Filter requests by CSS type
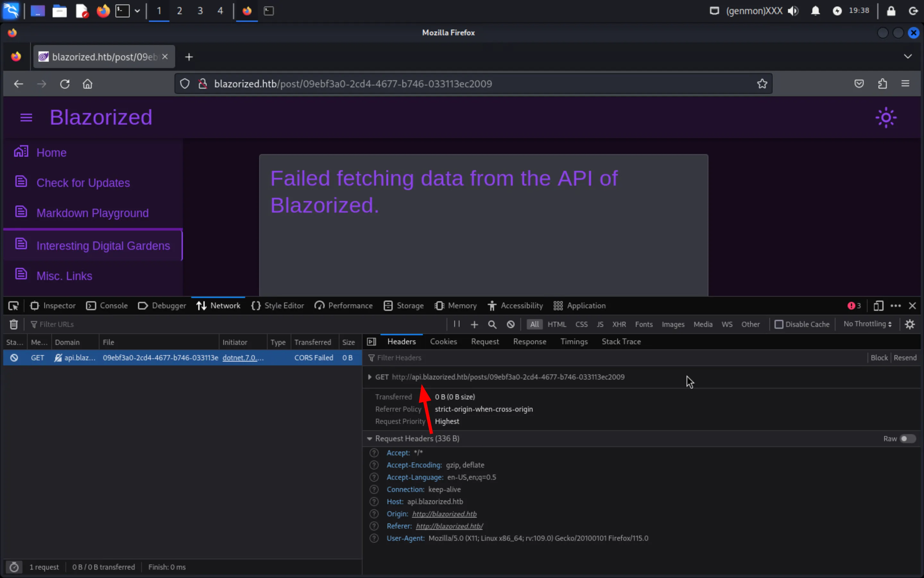The width and height of the screenshot is (924, 578). click(581, 324)
